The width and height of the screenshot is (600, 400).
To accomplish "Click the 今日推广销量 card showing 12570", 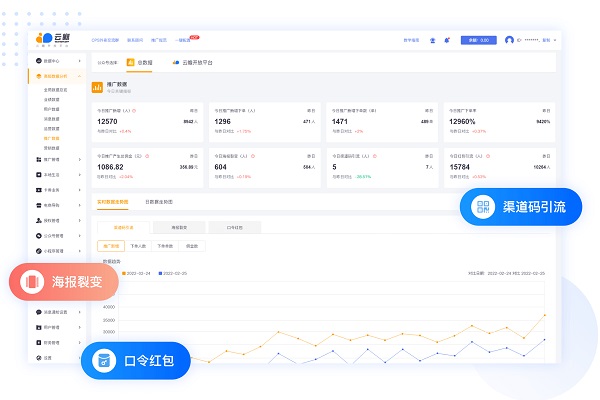I will pyautogui.click(x=145, y=120).
